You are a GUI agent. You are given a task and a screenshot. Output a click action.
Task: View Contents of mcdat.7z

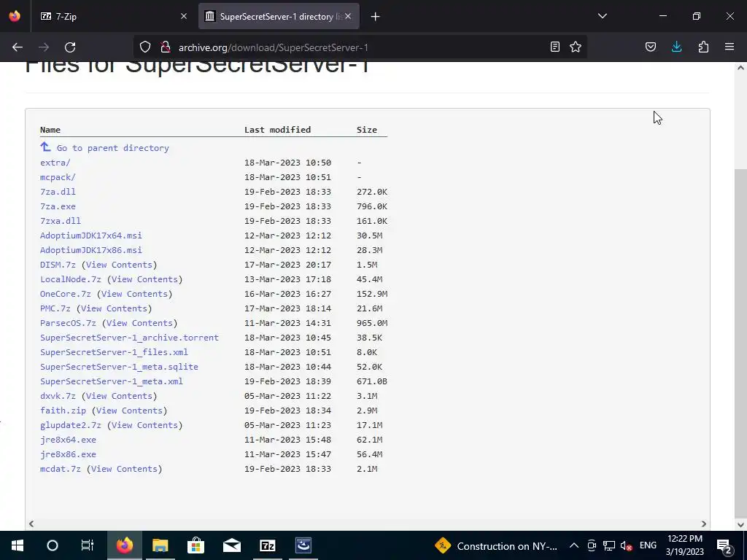point(124,469)
